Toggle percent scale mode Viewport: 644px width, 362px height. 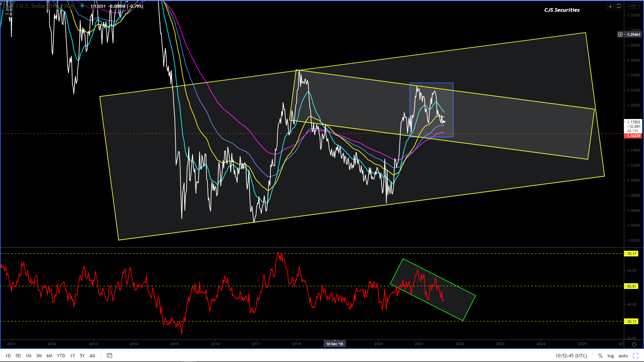[600, 356]
